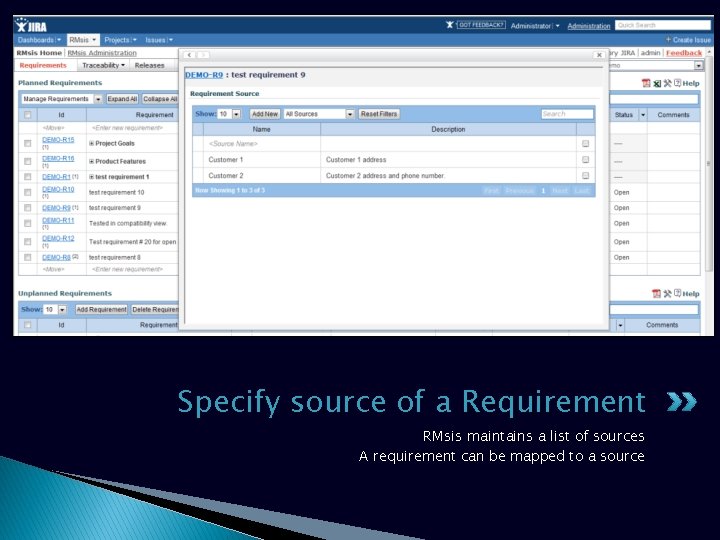Viewport: 720px width, 540px height.
Task: Click the page scrollbar up arrow
Action: (x=709, y=52)
